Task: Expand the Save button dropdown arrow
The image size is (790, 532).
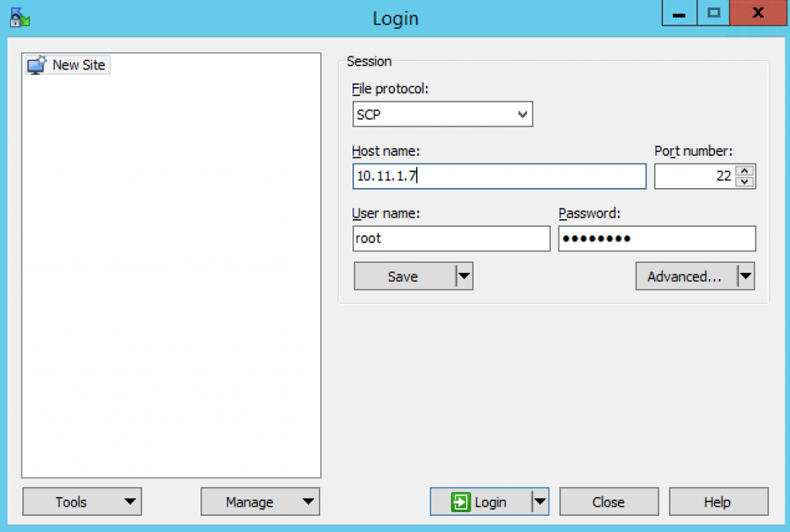Action: [464, 276]
